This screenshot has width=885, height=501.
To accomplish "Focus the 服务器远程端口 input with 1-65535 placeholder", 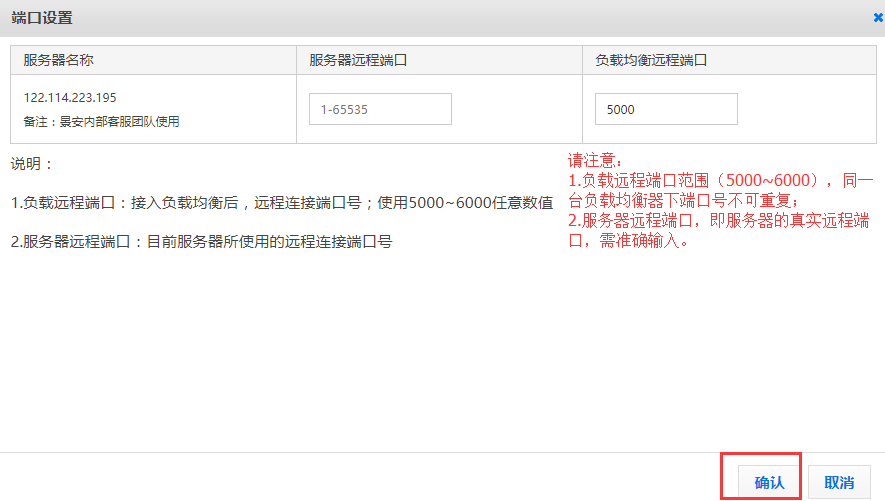I will 380,109.
